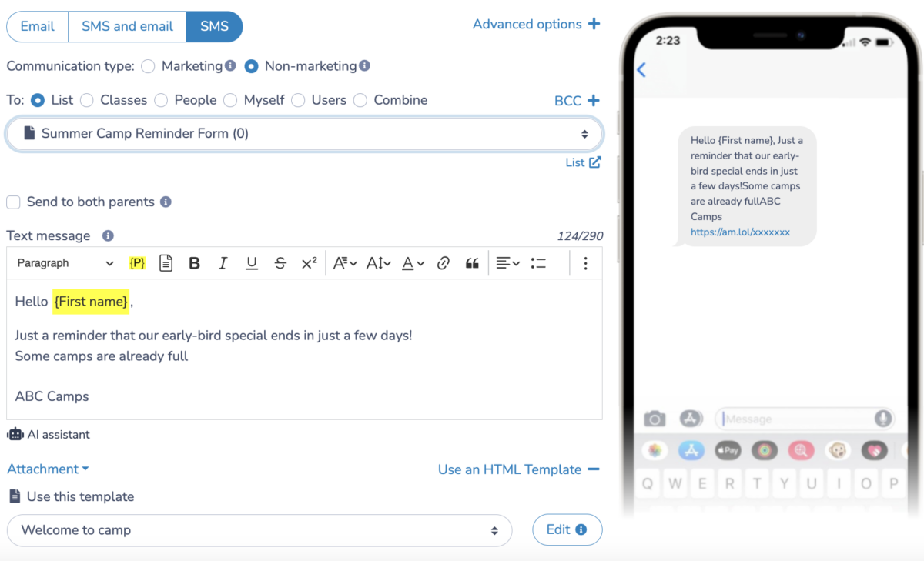The width and height of the screenshot is (924, 561).
Task: Expand the Attachment menu
Action: click(48, 469)
